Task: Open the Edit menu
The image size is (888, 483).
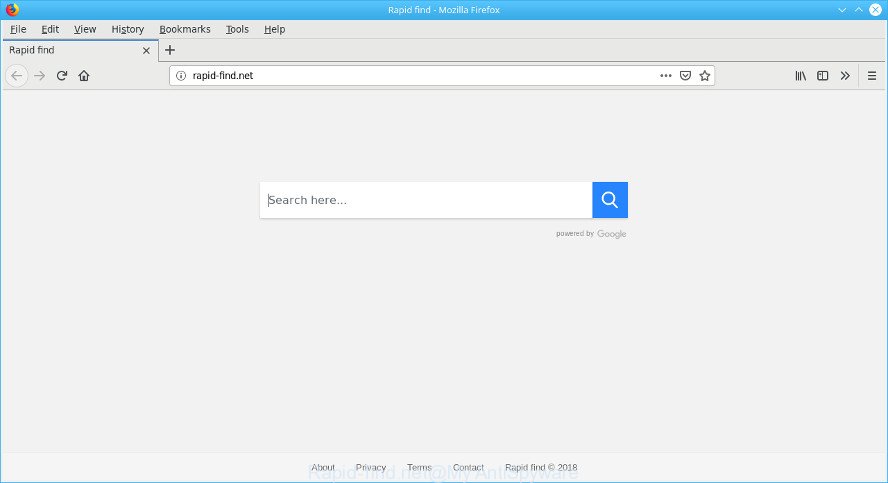Action: 50,29
